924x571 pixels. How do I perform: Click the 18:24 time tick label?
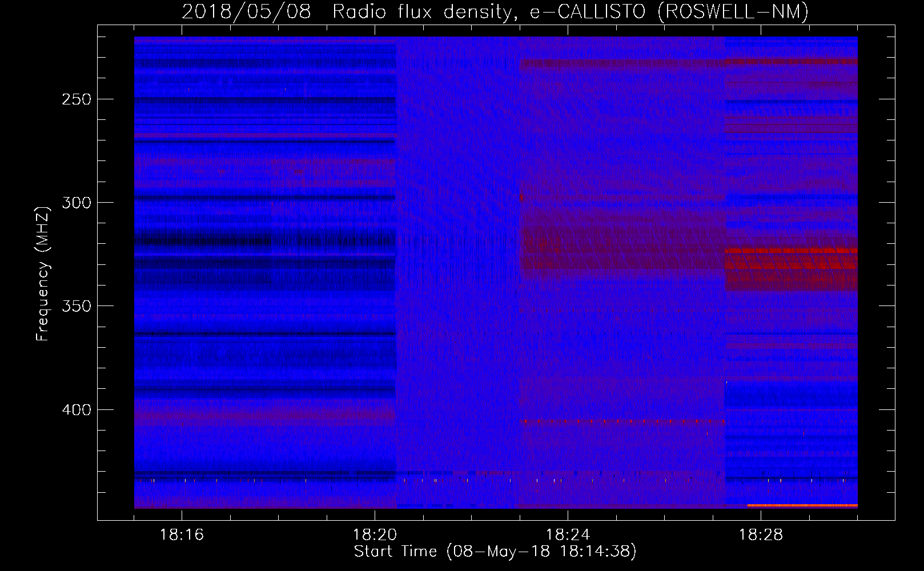[x=568, y=535]
